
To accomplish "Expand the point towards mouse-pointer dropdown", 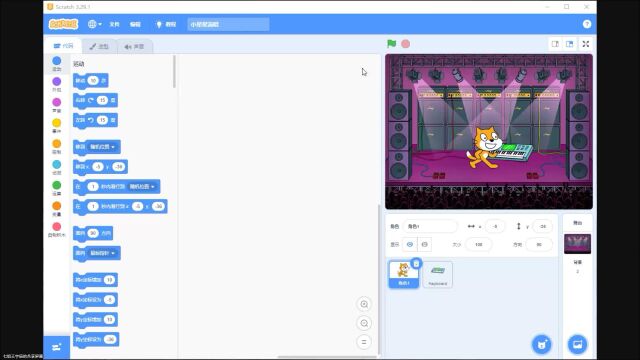I will pyautogui.click(x=102, y=253).
